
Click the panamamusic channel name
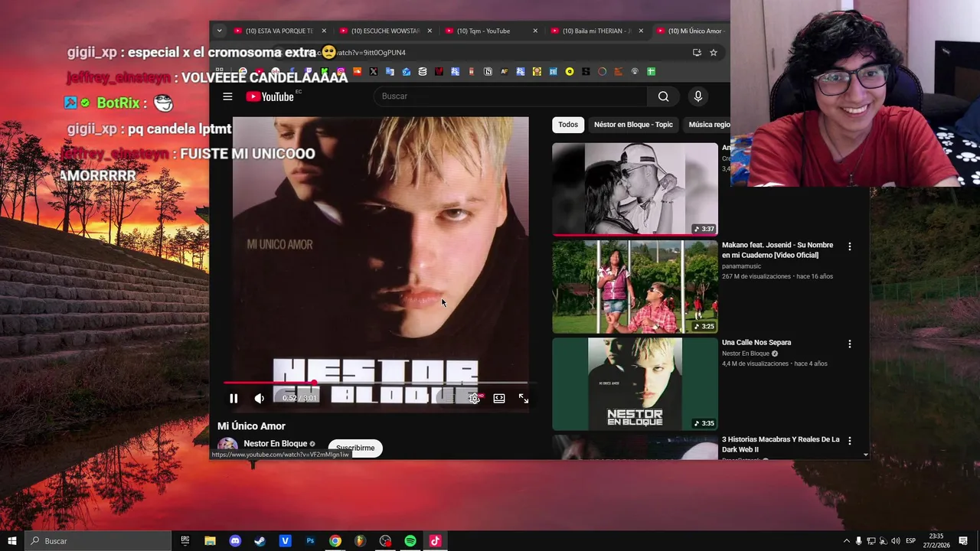(741, 266)
